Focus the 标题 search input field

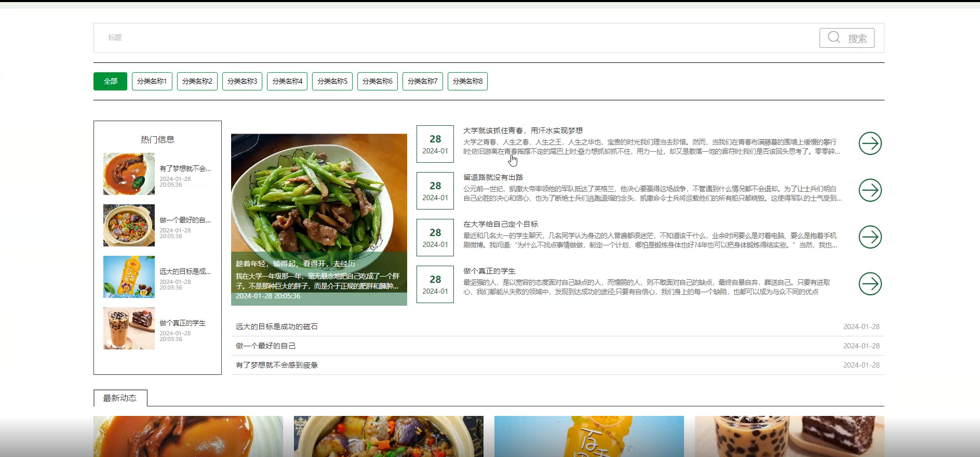pyautogui.click(x=457, y=38)
